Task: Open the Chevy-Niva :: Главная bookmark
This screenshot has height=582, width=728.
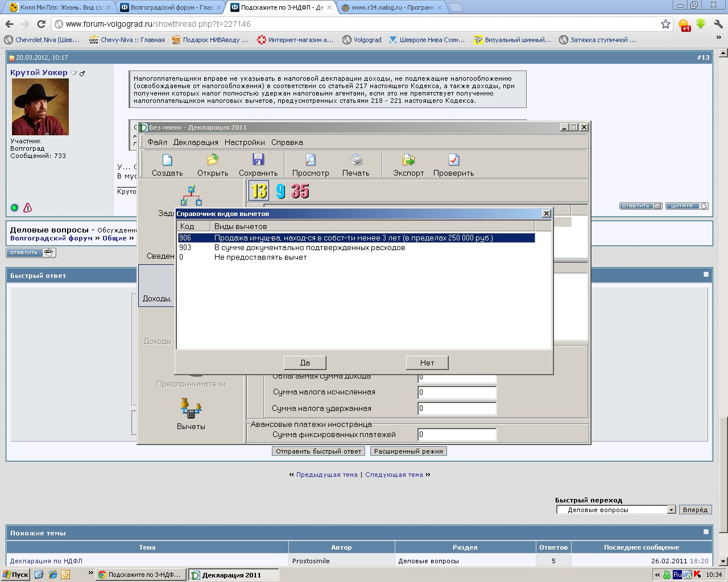Action: [x=127, y=40]
